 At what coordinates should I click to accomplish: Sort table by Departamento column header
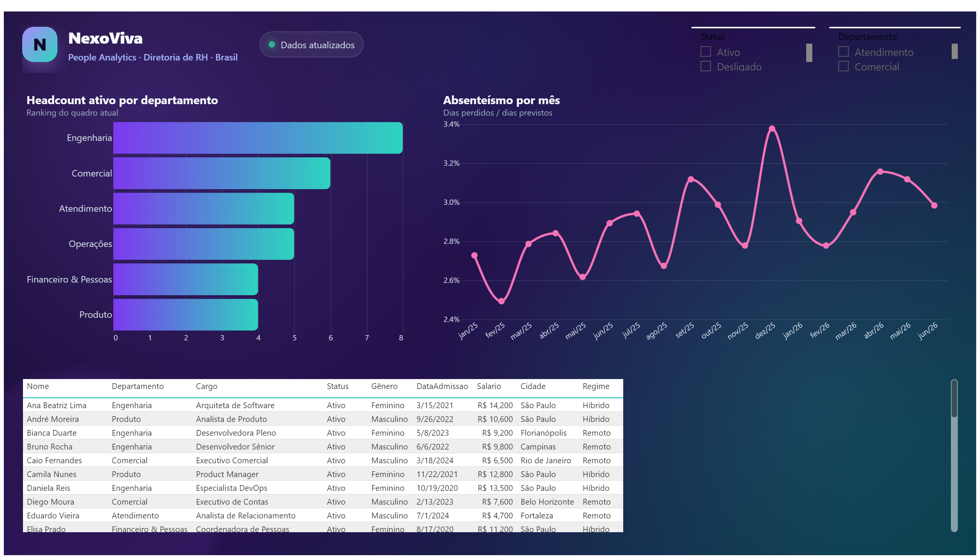click(x=137, y=386)
